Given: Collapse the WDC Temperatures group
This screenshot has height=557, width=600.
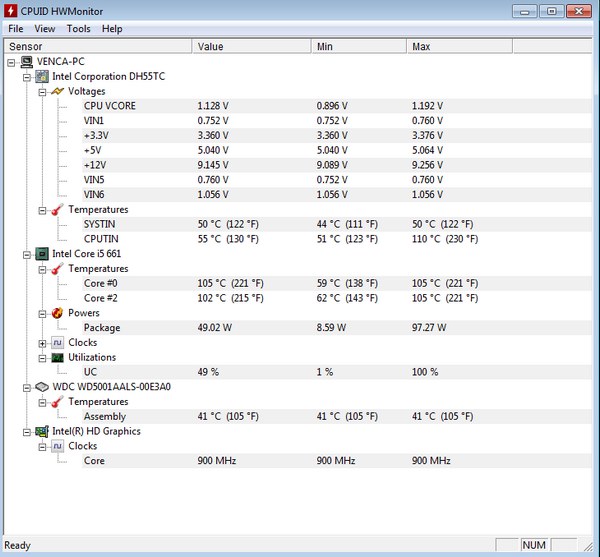Looking at the screenshot, I should point(42,402).
